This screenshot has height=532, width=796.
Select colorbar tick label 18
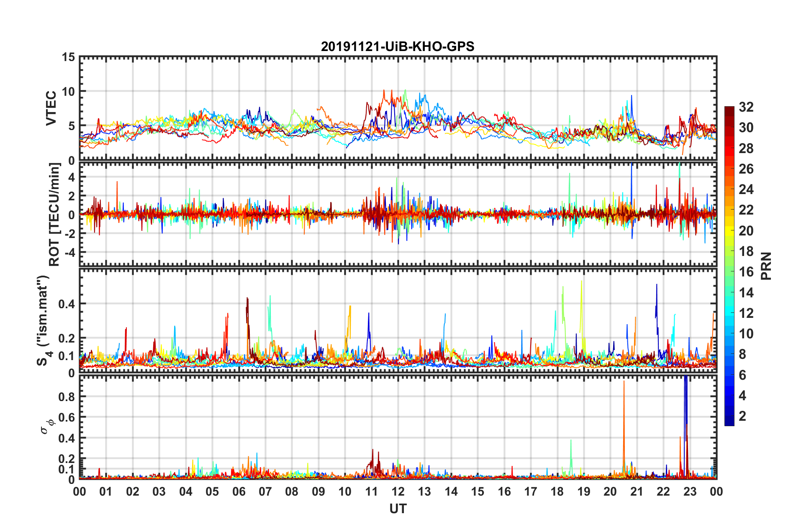pyautogui.click(x=746, y=251)
